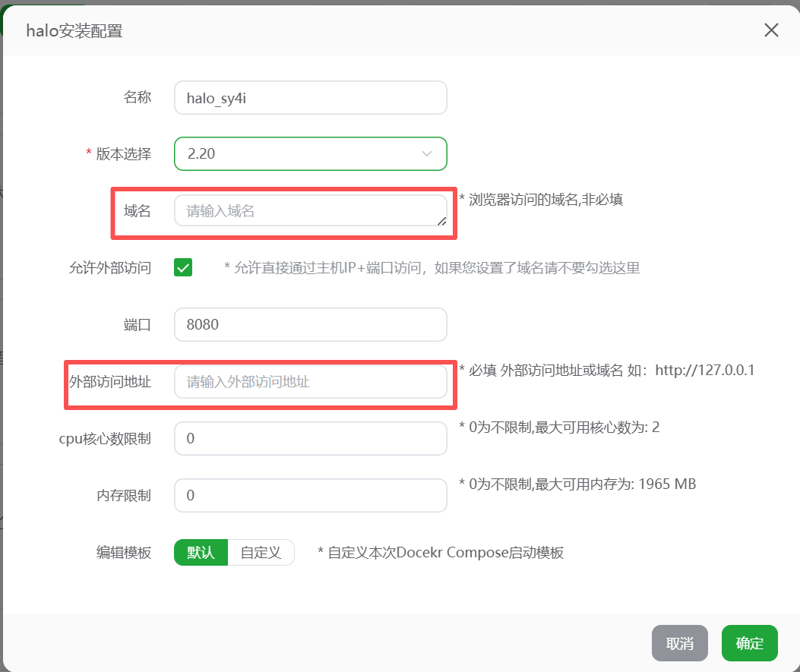Open the 版本选择 dropdown

pos(310,153)
